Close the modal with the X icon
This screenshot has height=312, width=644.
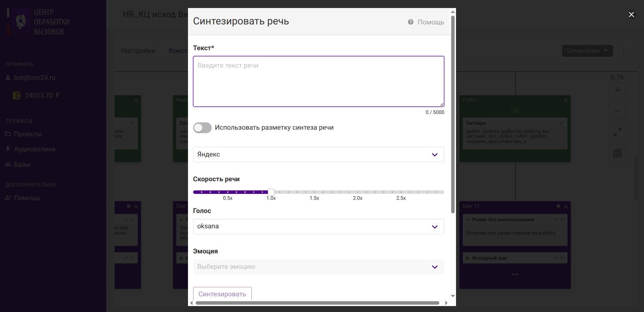click(631, 15)
